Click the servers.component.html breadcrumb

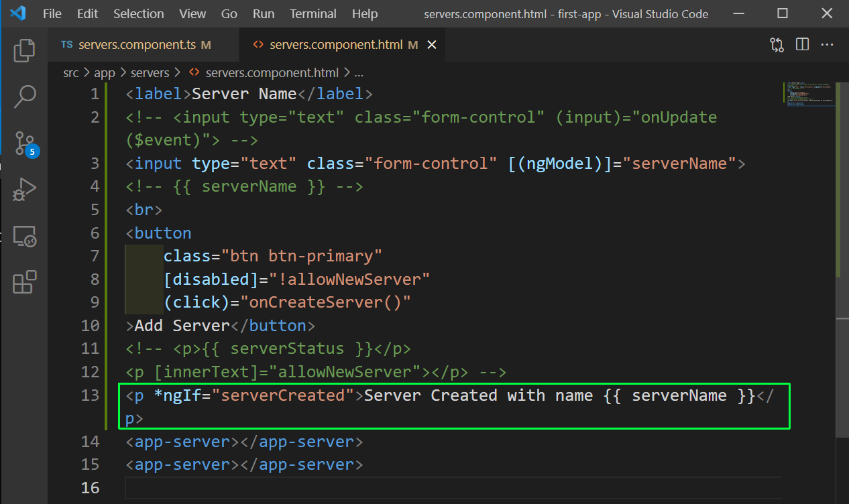coord(272,72)
